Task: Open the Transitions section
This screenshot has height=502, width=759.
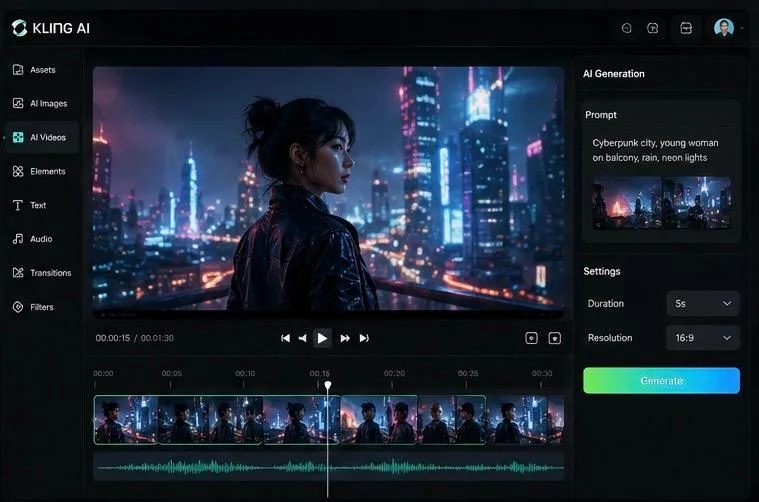Action: (42, 273)
